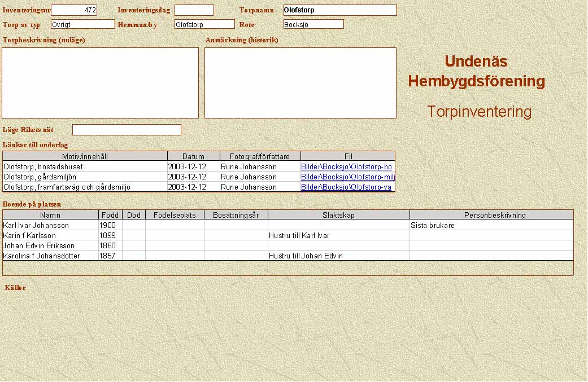588x382 pixels.
Task: Click inside the Anmärkning historik text area
Action: [300, 83]
